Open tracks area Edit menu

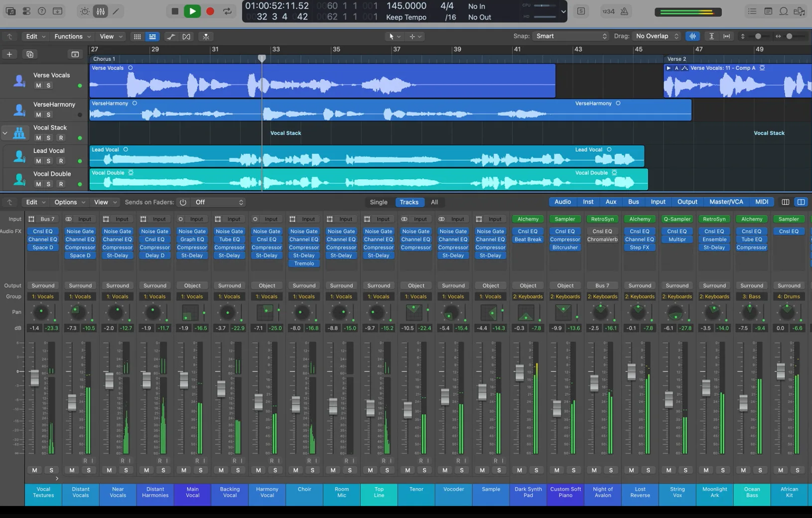coord(36,36)
